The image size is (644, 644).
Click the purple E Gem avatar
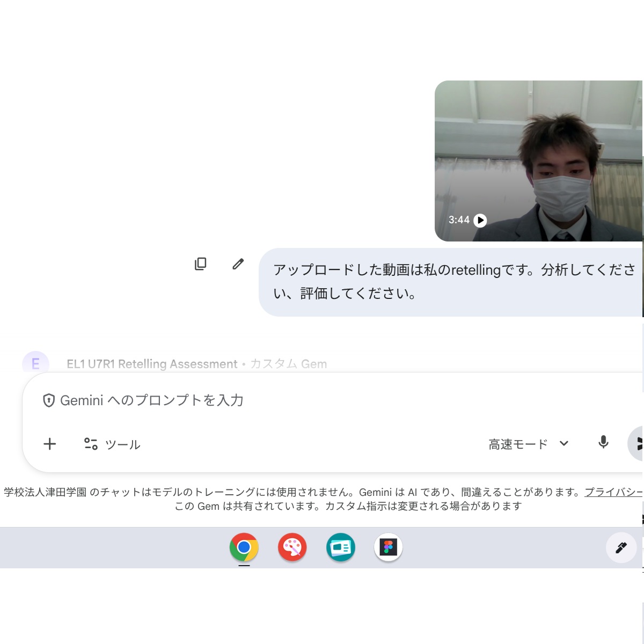(x=35, y=363)
